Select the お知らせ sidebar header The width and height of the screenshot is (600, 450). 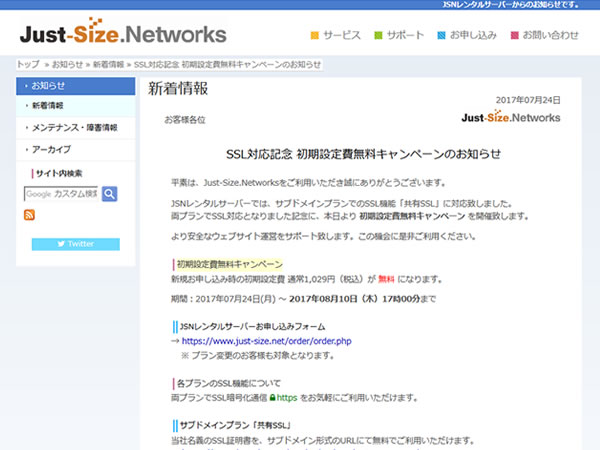(75, 86)
